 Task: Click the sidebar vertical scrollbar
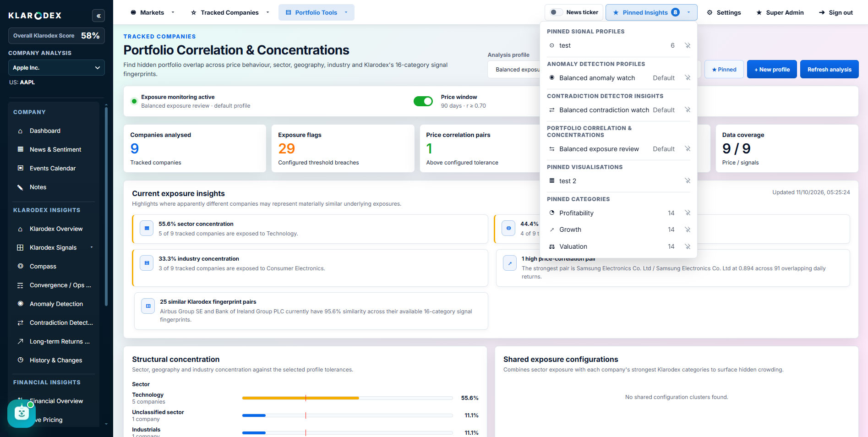106,206
